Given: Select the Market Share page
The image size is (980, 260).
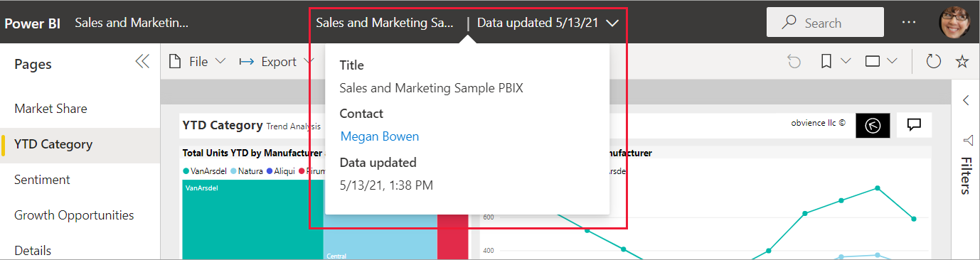Looking at the screenshot, I should point(50,109).
